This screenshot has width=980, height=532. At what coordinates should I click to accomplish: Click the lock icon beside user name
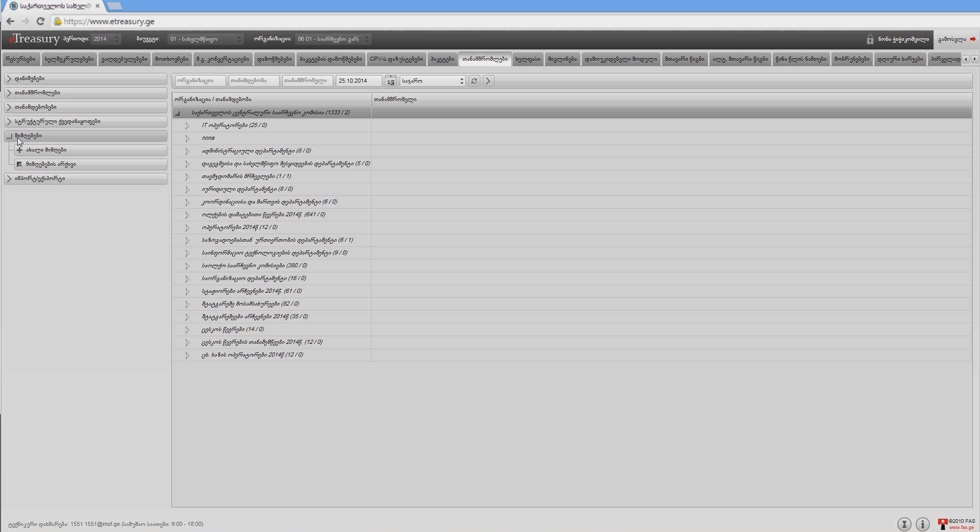[x=870, y=39]
